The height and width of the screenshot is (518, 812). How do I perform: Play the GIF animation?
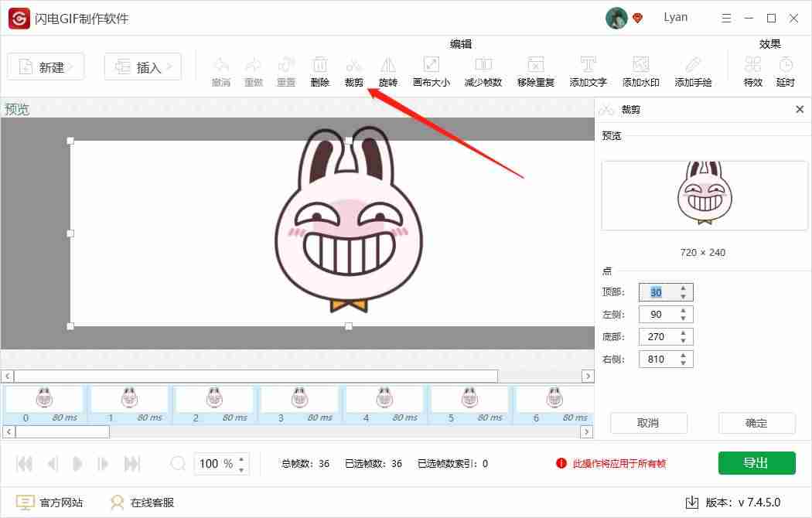tap(77, 464)
